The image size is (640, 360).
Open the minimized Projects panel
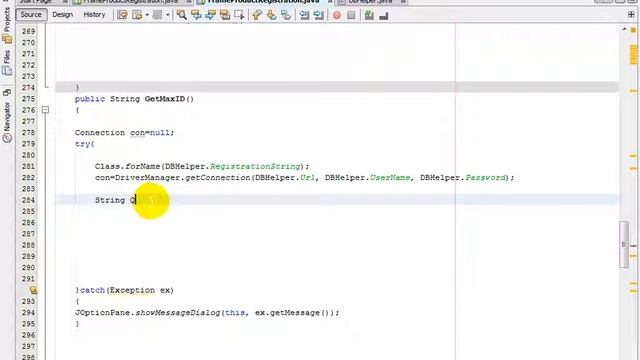pos(7,24)
